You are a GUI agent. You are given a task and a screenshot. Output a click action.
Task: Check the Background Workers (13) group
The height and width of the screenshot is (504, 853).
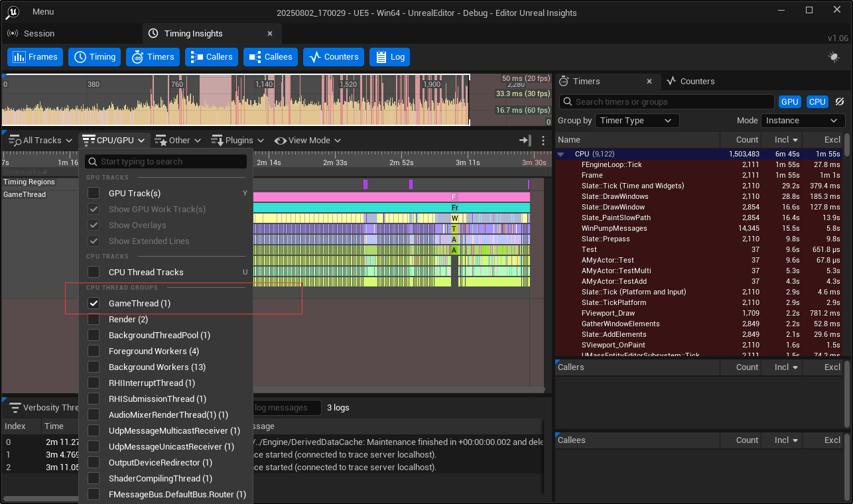point(94,367)
